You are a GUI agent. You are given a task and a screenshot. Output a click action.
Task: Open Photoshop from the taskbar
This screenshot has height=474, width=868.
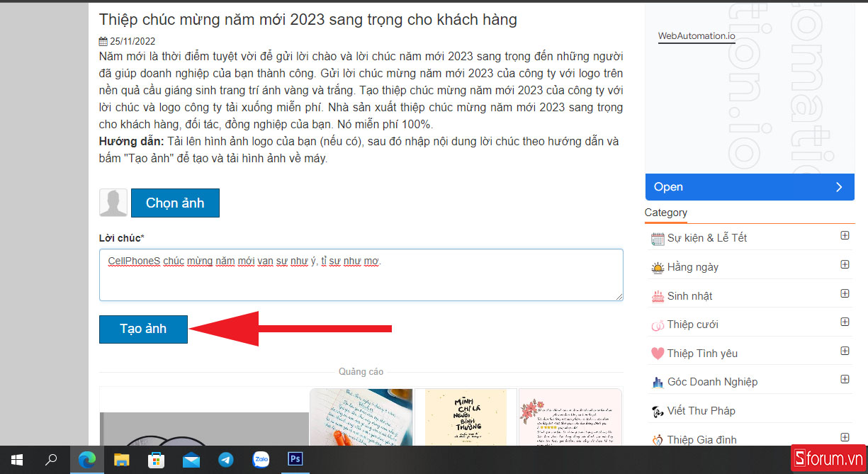(295, 460)
